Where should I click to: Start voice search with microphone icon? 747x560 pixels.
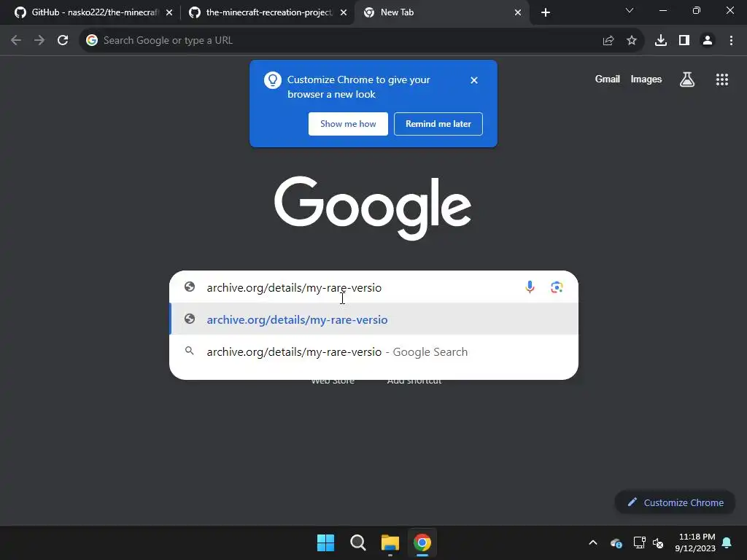coord(530,287)
